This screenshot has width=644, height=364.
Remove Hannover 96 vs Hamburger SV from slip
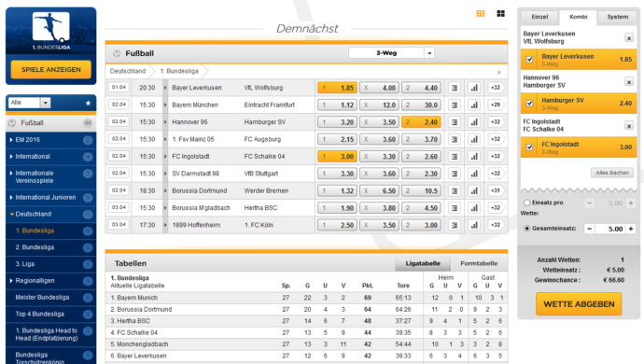point(629,82)
